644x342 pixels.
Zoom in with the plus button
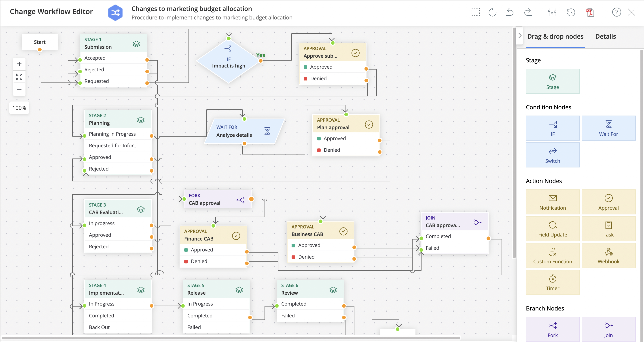[x=19, y=64]
